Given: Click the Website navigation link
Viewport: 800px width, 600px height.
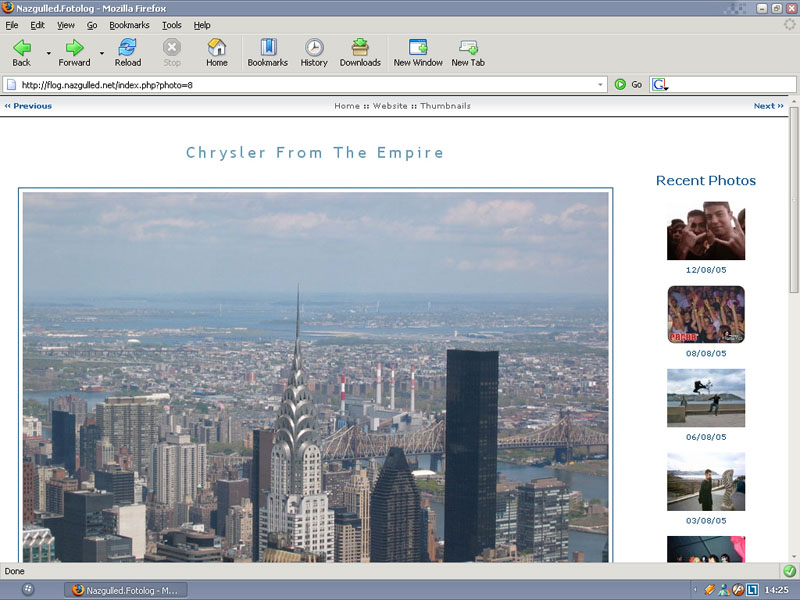Looking at the screenshot, I should point(390,106).
